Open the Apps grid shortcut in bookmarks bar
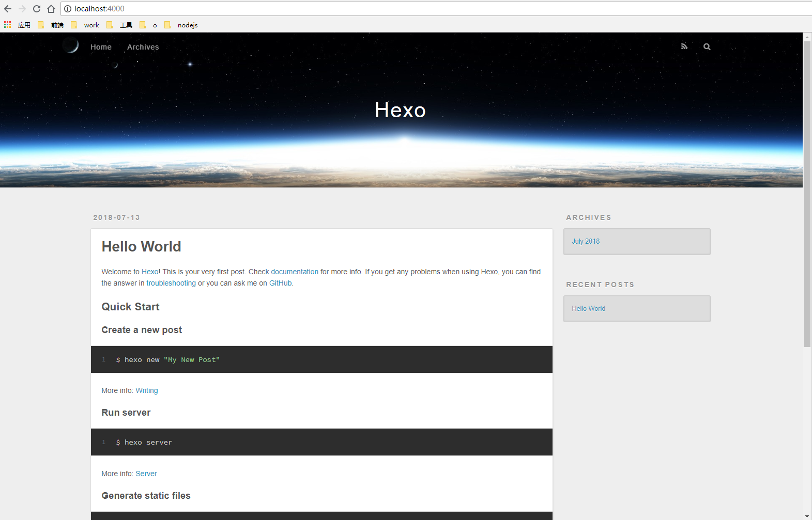812x520 pixels. pos(7,25)
